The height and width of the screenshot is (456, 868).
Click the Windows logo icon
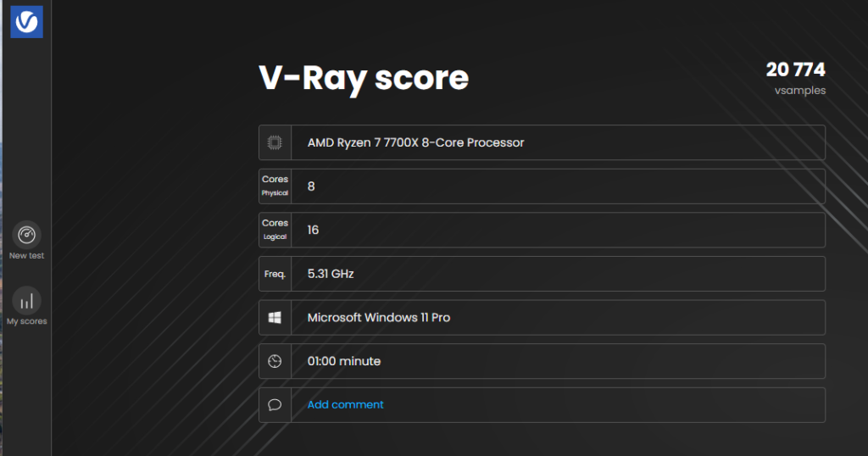click(275, 318)
